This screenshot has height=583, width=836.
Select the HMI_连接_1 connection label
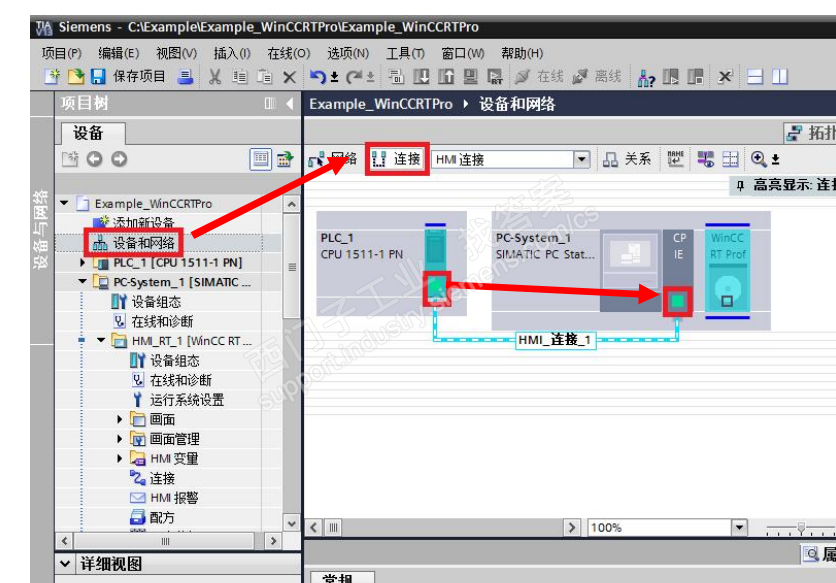coord(556,340)
